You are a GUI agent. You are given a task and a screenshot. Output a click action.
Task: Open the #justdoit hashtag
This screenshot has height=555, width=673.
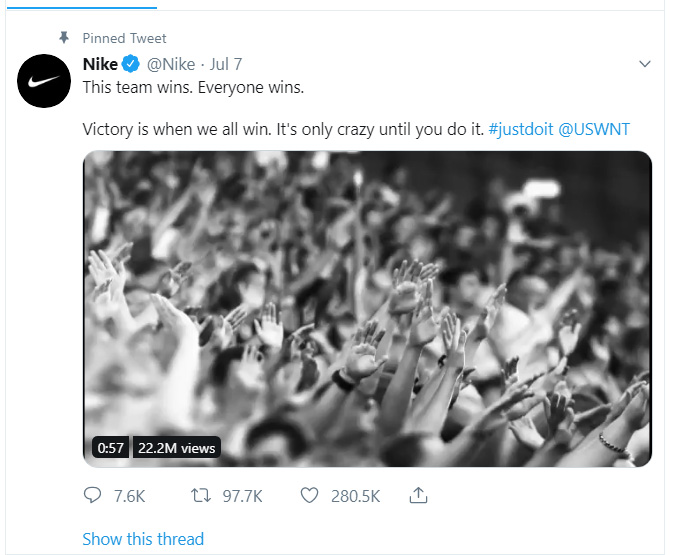[x=517, y=130]
